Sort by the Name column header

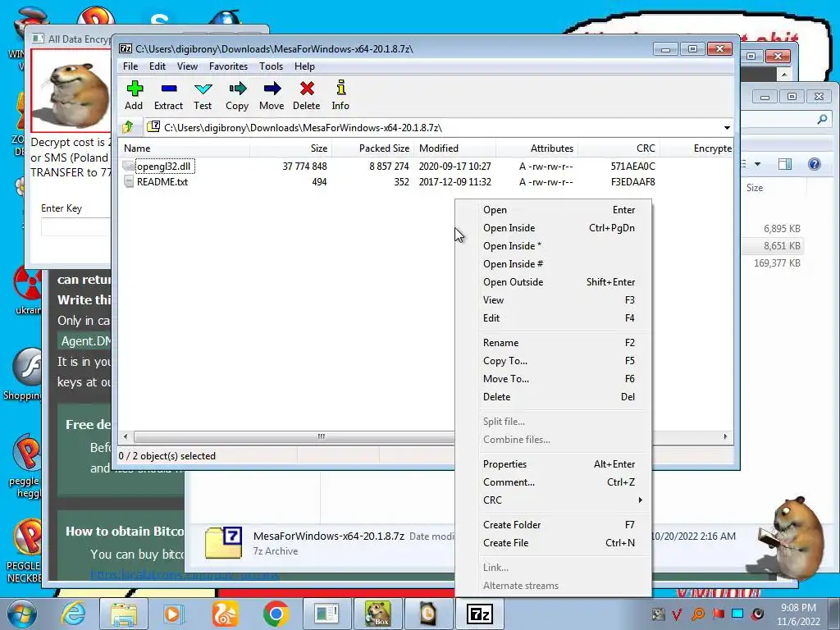pyautogui.click(x=184, y=148)
